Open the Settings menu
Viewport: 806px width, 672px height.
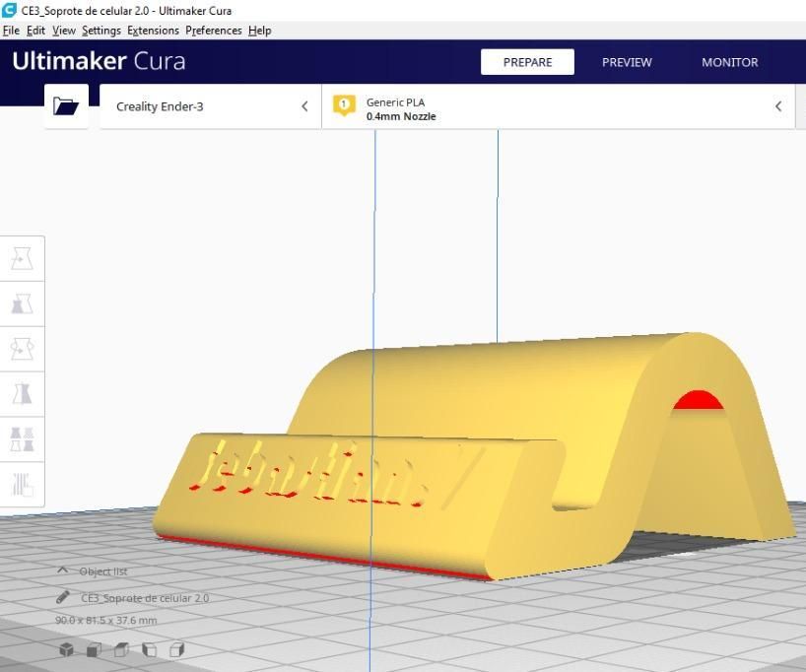(x=101, y=31)
